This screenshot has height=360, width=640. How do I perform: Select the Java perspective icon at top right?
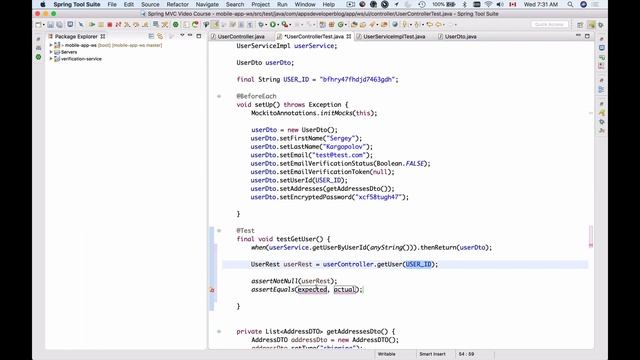click(591, 25)
